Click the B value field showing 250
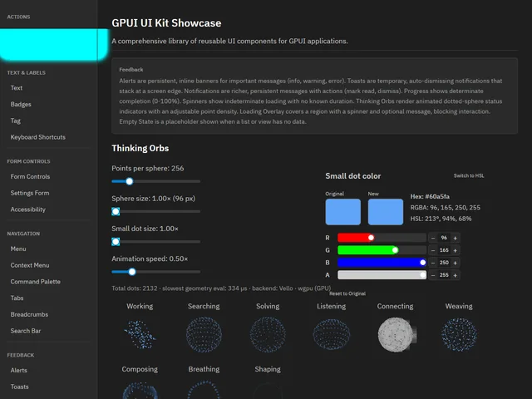The height and width of the screenshot is (399, 532). [x=444, y=263]
